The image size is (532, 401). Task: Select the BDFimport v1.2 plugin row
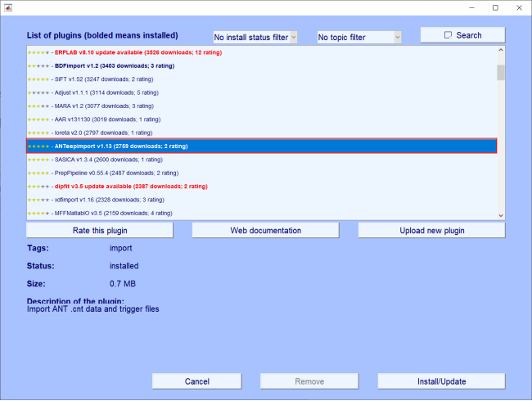[262, 65]
